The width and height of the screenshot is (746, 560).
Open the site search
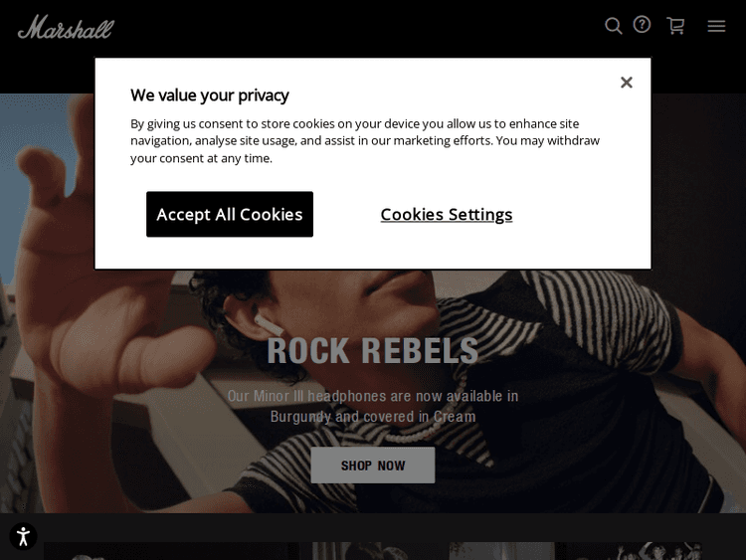(614, 26)
